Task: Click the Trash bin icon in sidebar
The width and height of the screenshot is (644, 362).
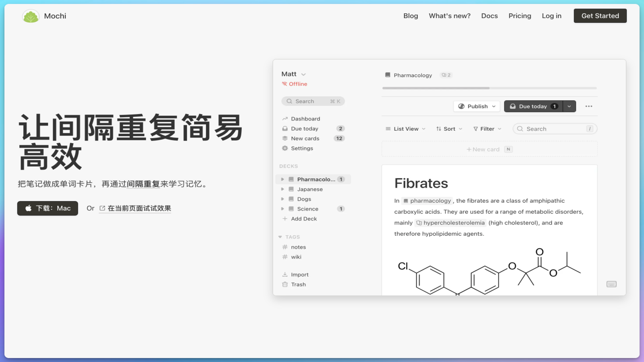Action: tap(285, 284)
